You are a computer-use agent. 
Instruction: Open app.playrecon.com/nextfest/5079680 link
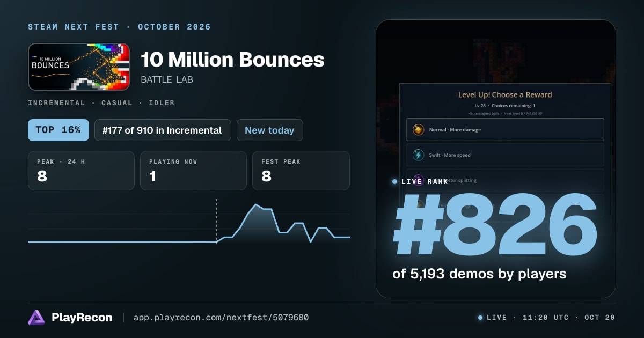221,318
